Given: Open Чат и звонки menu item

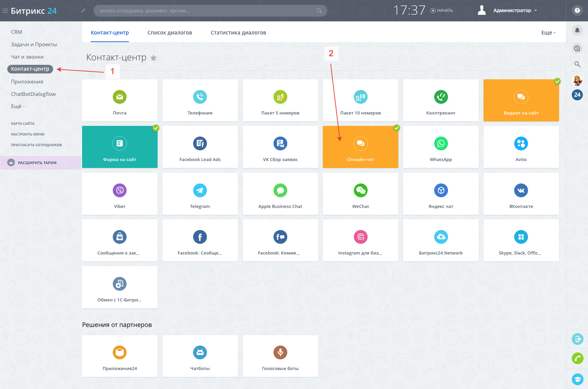Looking at the screenshot, I should pyautogui.click(x=27, y=57).
